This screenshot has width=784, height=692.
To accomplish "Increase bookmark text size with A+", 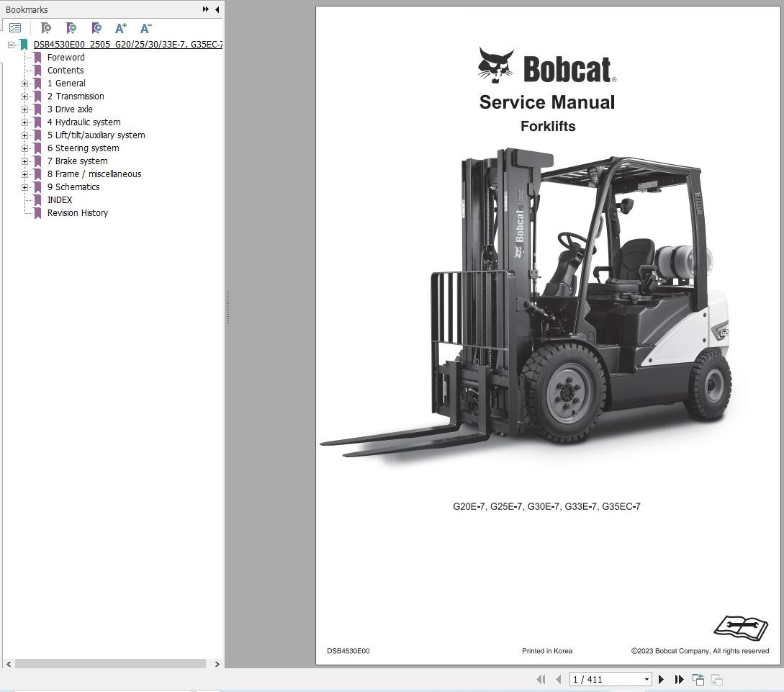I will (121, 28).
